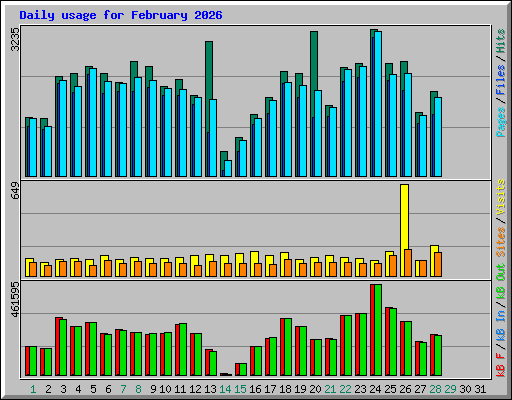Click day label 3 on the axis
The image size is (512, 400).
(x=63, y=389)
